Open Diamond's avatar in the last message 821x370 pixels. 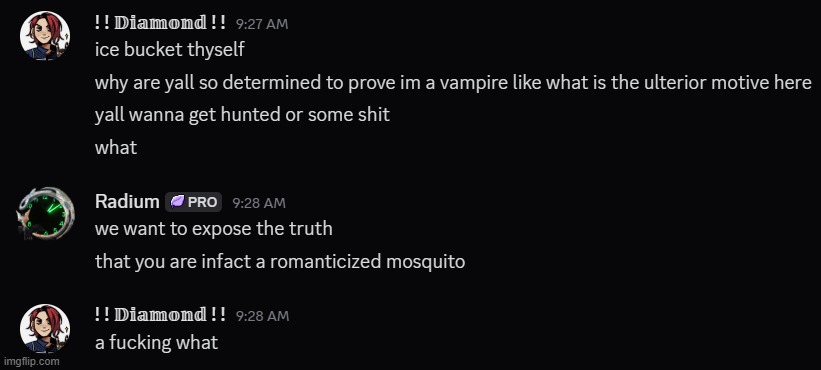pyautogui.click(x=45, y=328)
